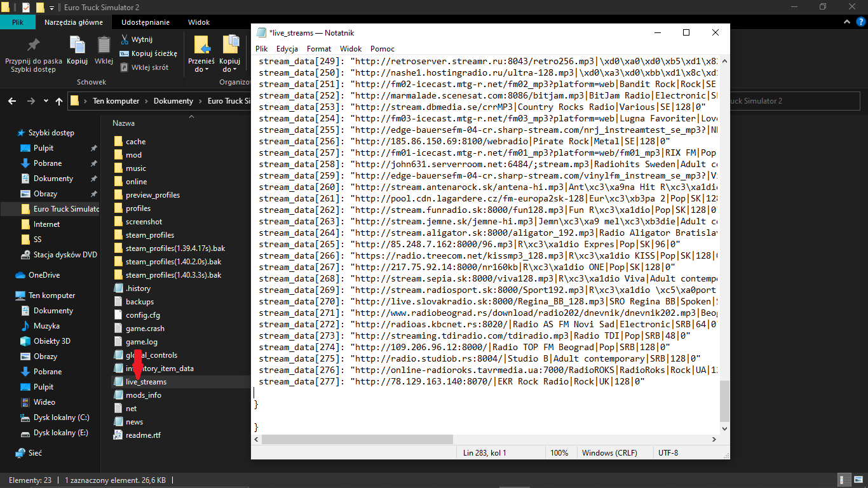This screenshot has height=488, width=868.
Task: Click Notepad's horizontal scrollbar thumb
Action: pos(357,439)
